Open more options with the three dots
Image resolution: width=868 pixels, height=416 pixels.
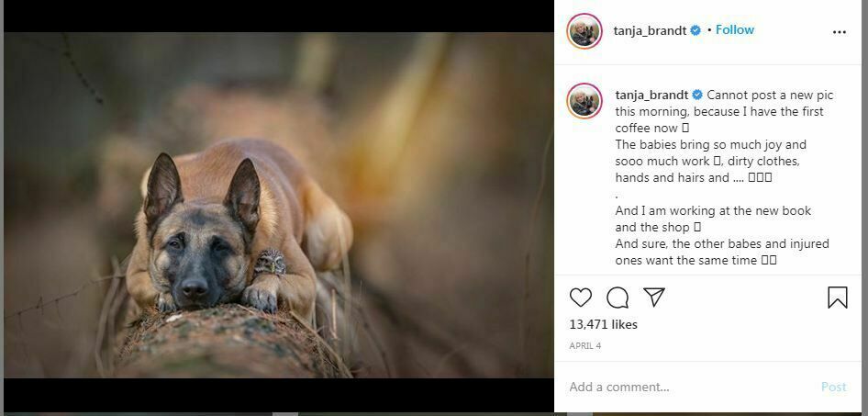click(x=839, y=31)
